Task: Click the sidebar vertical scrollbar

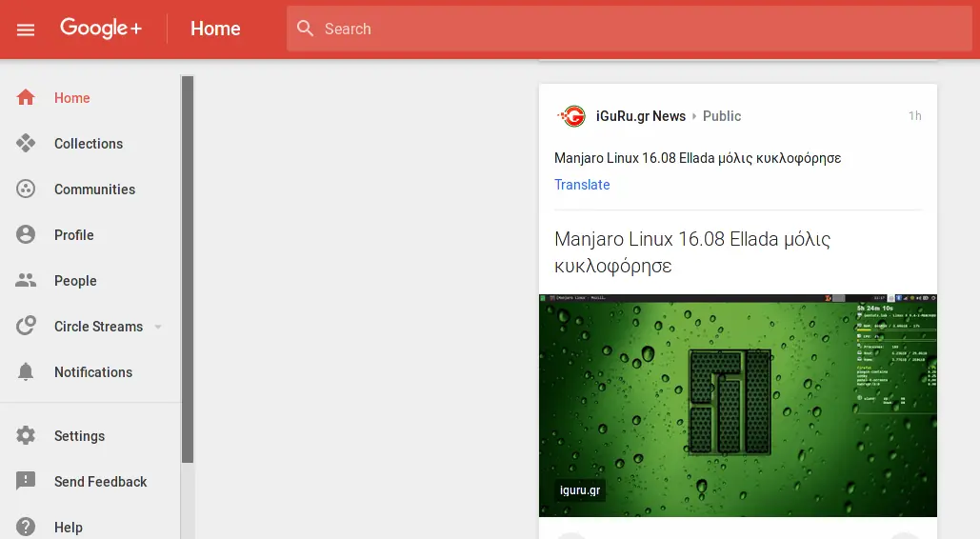Action: click(x=188, y=269)
